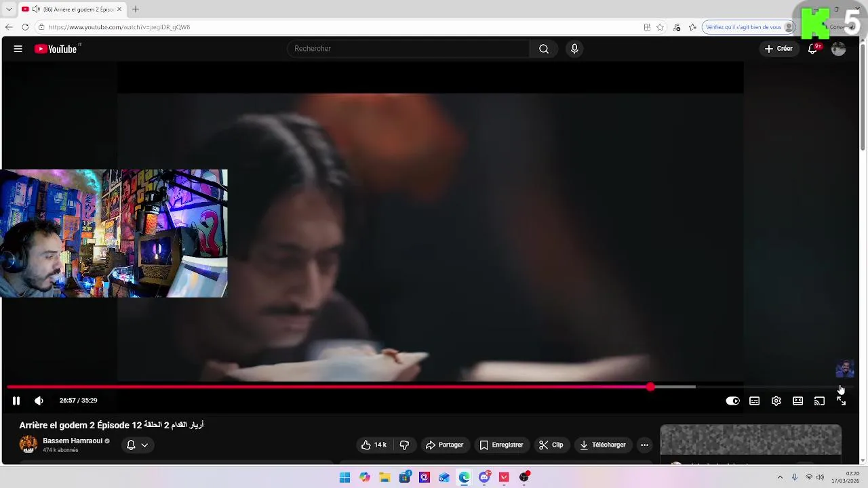Click the video title Arrière el godem 2
The width and height of the screenshot is (868, 488).
click(x=111, y=425)
